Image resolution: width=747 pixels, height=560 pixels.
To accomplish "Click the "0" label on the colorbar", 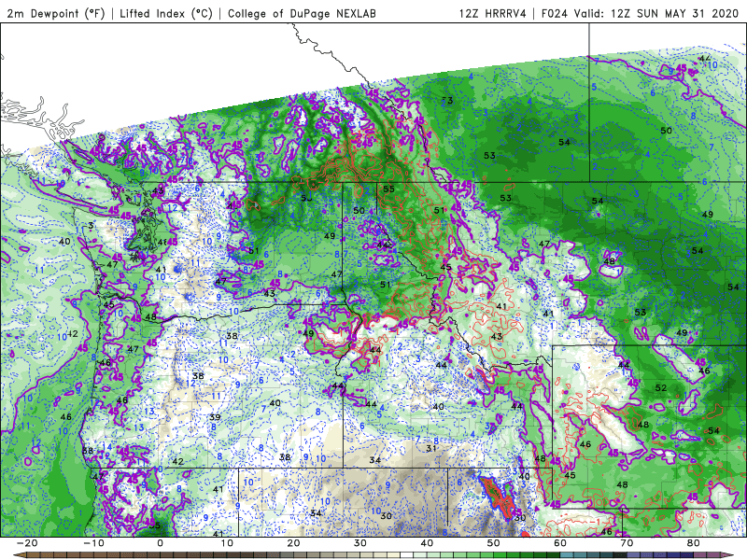I will (160, 543).
